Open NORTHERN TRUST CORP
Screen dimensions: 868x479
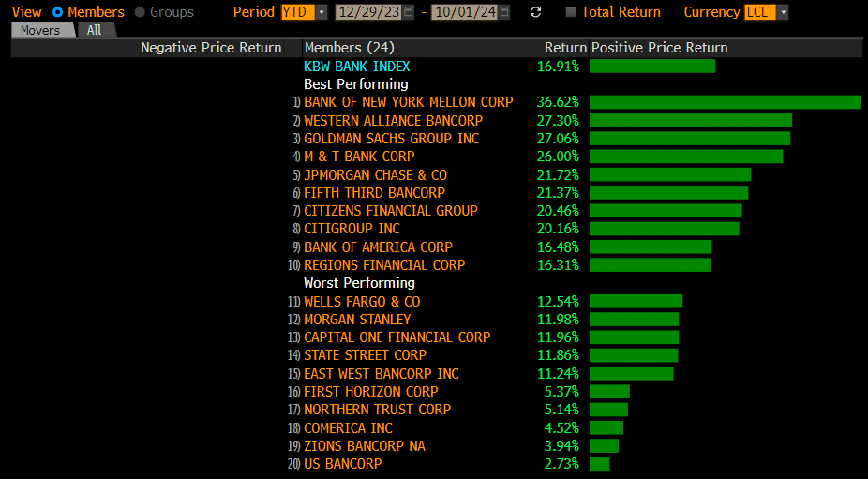pyautogui.click(x=377, y=410)
